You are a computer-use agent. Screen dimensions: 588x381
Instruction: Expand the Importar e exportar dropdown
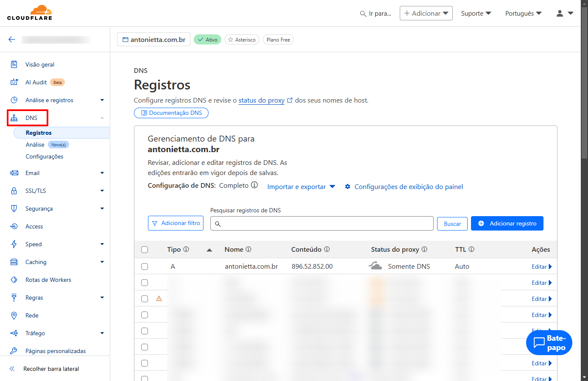pyautogui.click(x=301, y=187)
